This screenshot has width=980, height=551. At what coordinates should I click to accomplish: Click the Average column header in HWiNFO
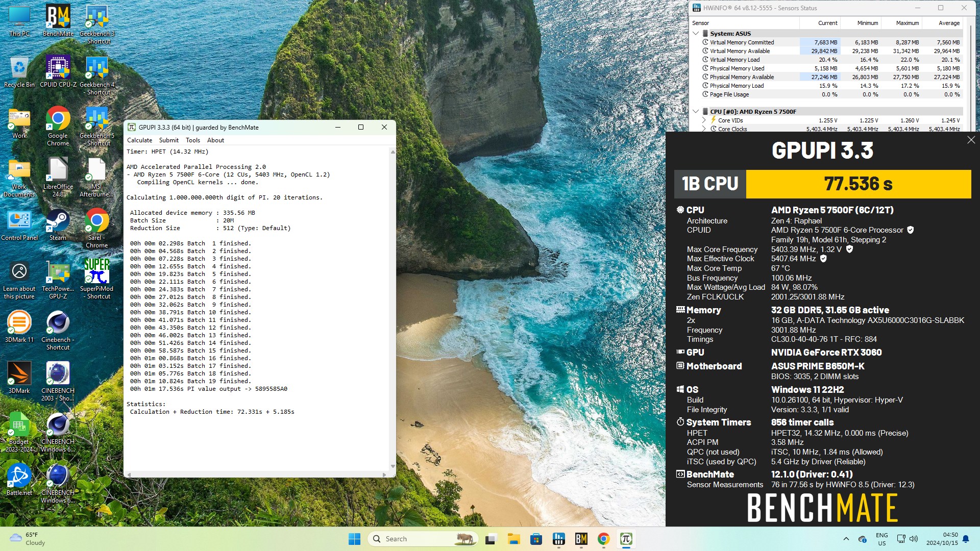942,23
